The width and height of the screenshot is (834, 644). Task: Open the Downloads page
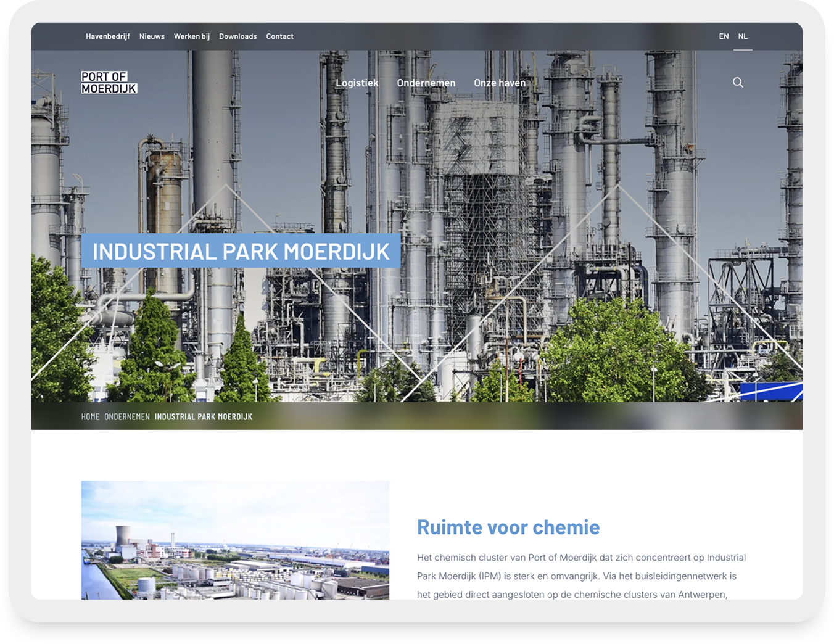pyautogui.click(x=237, y=36)
